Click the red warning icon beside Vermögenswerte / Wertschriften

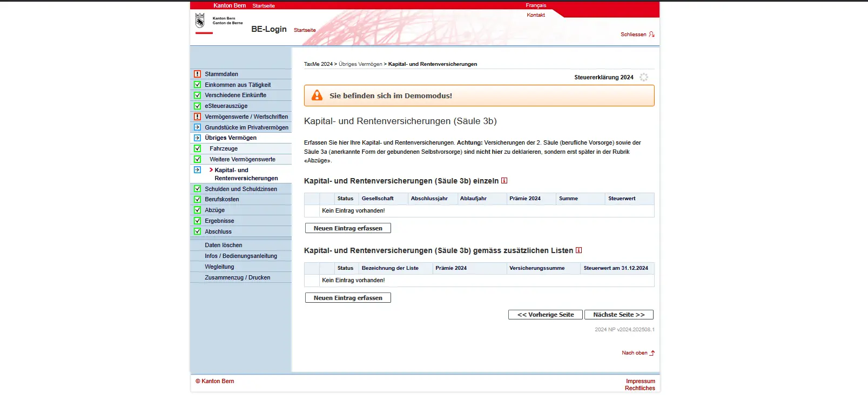coord(197,117)
